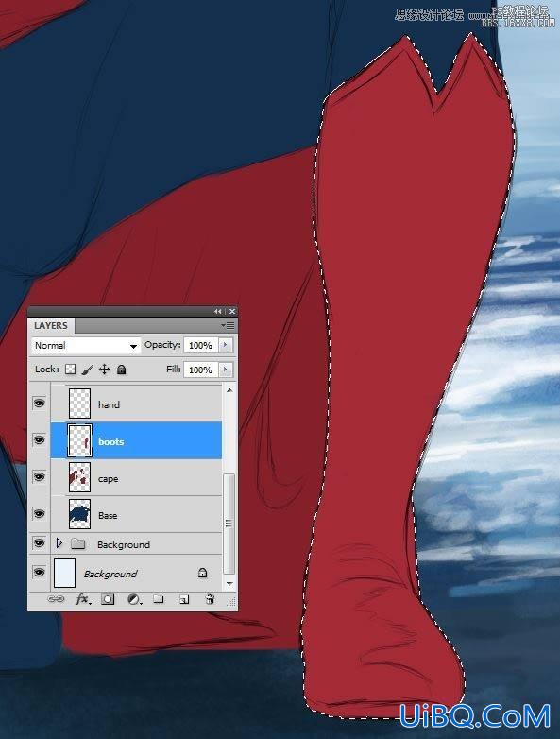Create new fill or adjustment layer

[134, 599]
